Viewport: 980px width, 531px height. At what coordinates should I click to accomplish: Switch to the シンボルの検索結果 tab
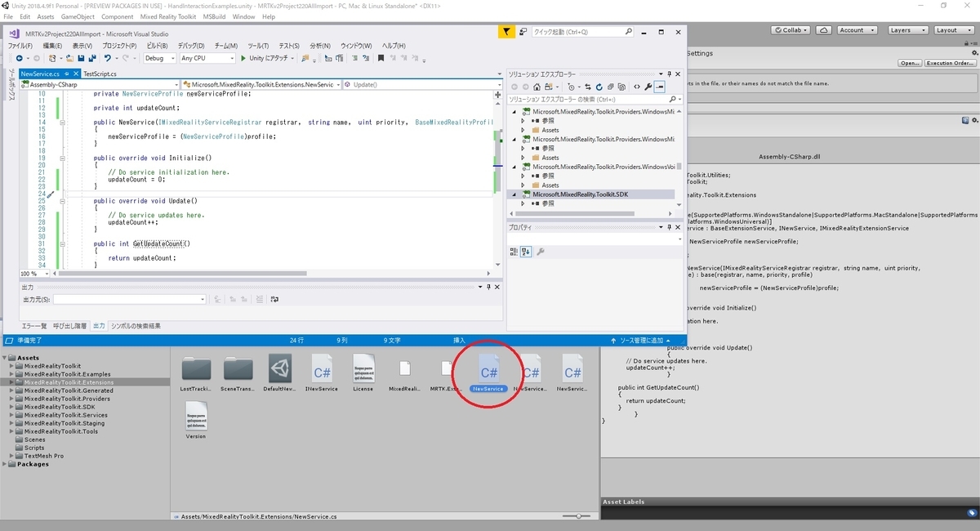pos(136,326)
